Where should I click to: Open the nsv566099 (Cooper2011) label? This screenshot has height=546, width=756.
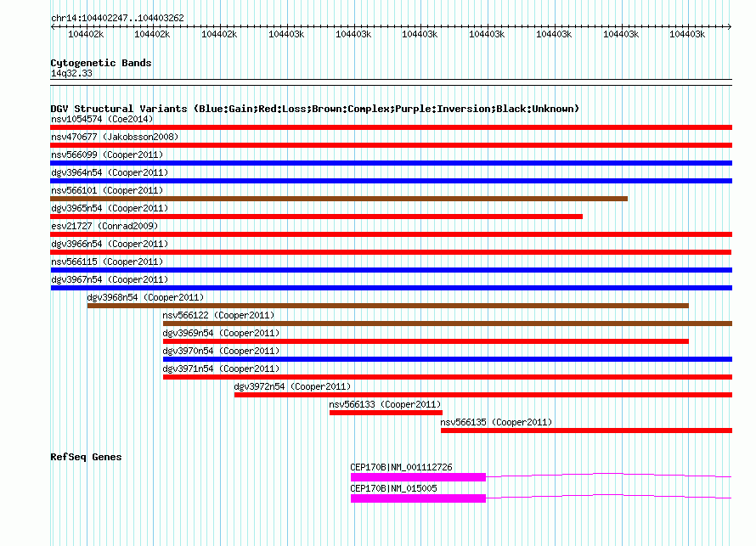click(107, 155)
